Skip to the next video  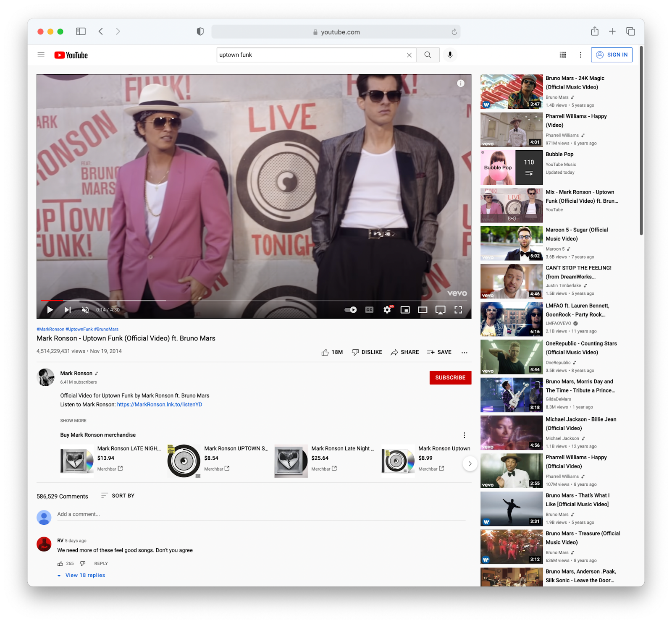point(68,310)
